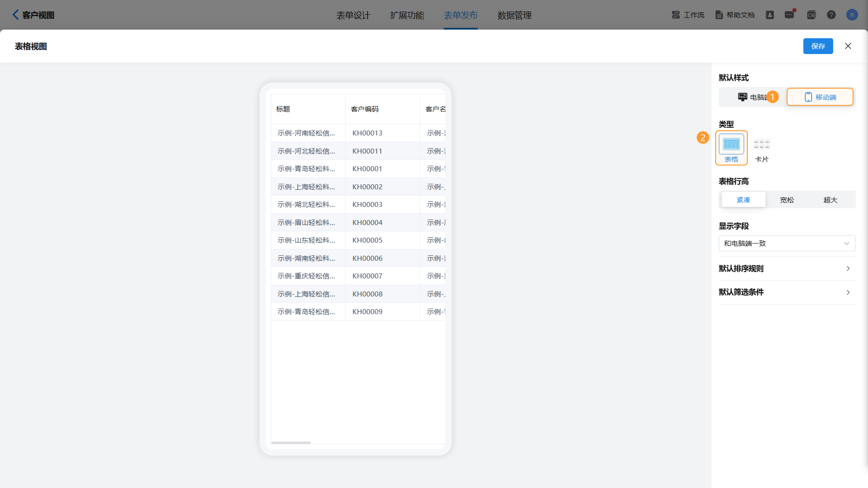Set table row height to 宽松

(787, 200)
